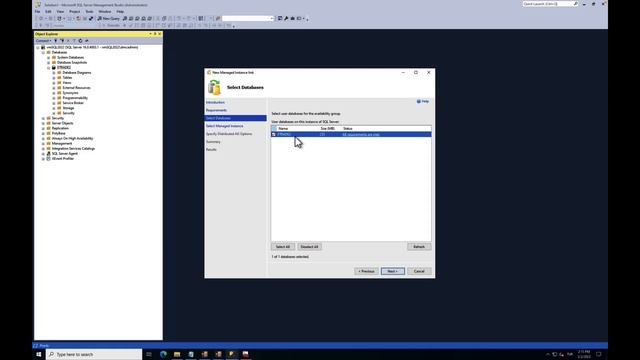Click the New Query toolbar button
The height and width of the screenshot is (360, 640).
pyautogui.click(x=109, y=18)
